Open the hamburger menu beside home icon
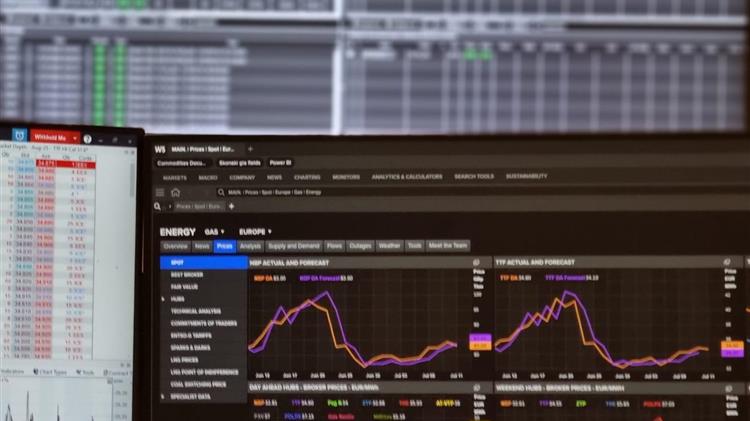 (160, 192)
